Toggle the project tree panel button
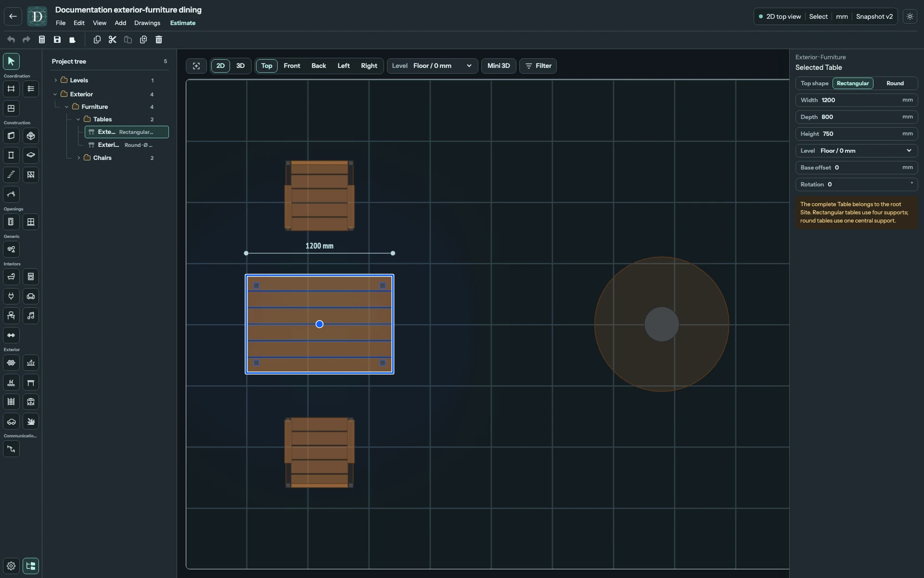924x578 pixels. tap(31, 566)
